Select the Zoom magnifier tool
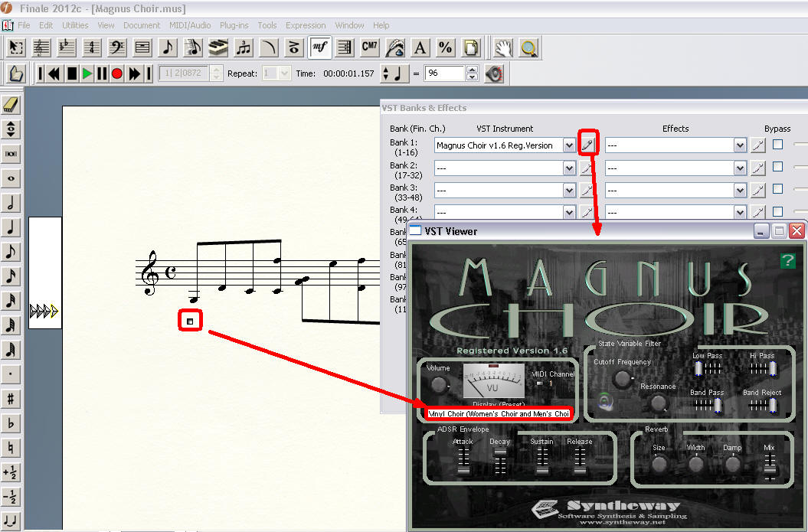 click(x=528, y=48)
